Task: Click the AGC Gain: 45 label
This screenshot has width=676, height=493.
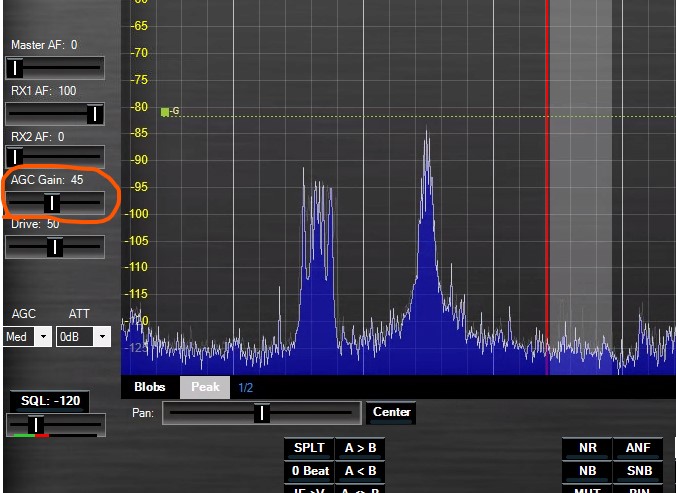Action: click(47, 180)
